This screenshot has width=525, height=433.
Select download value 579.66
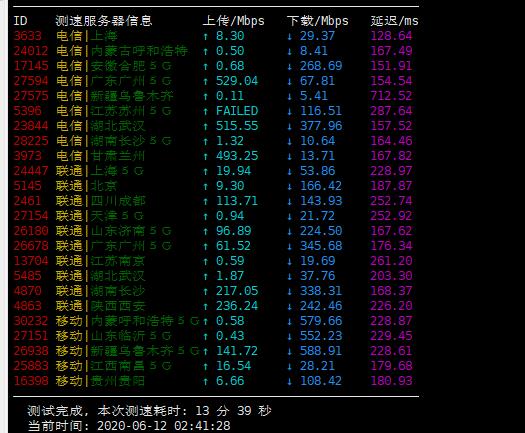click(x=321, y=321)
